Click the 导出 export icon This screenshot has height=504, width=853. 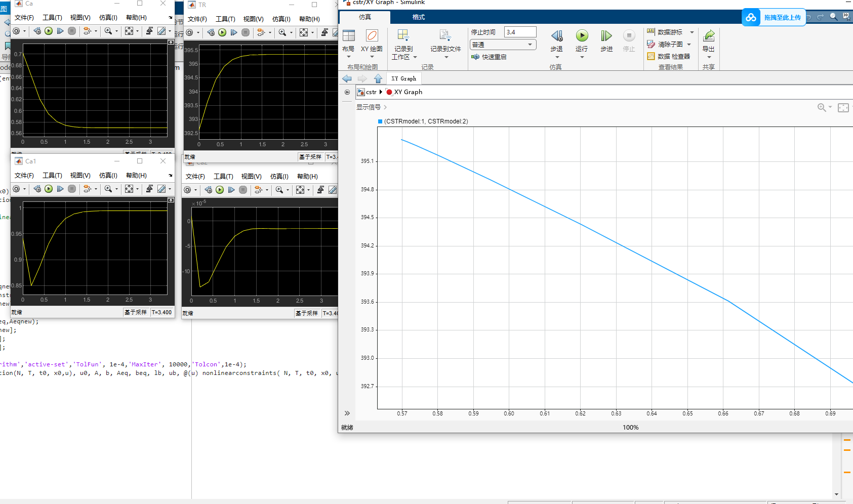(709, 36)
